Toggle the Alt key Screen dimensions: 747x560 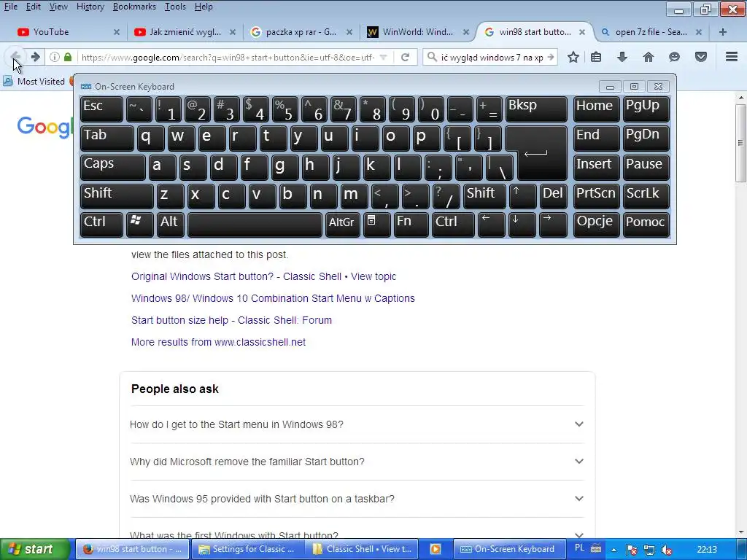click(x=171, y=225)
